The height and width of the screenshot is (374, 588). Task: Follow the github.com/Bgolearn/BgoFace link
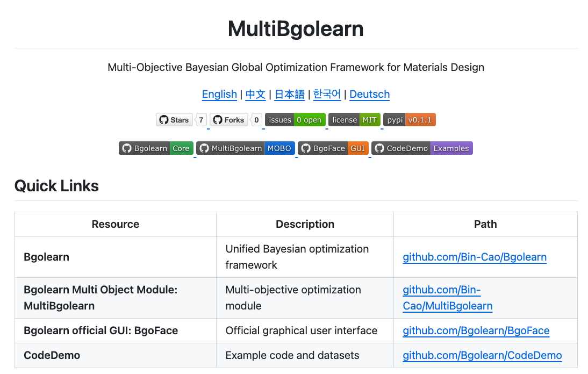476,330
